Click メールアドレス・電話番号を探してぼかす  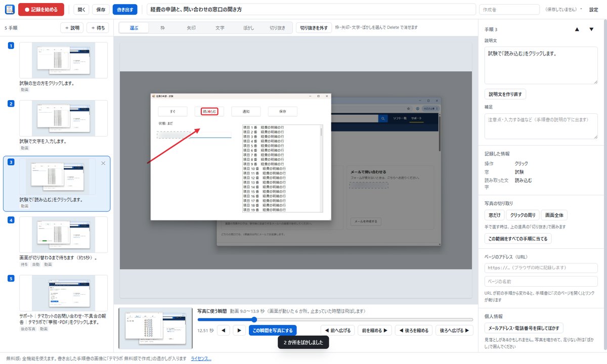(x=524, y=329)
